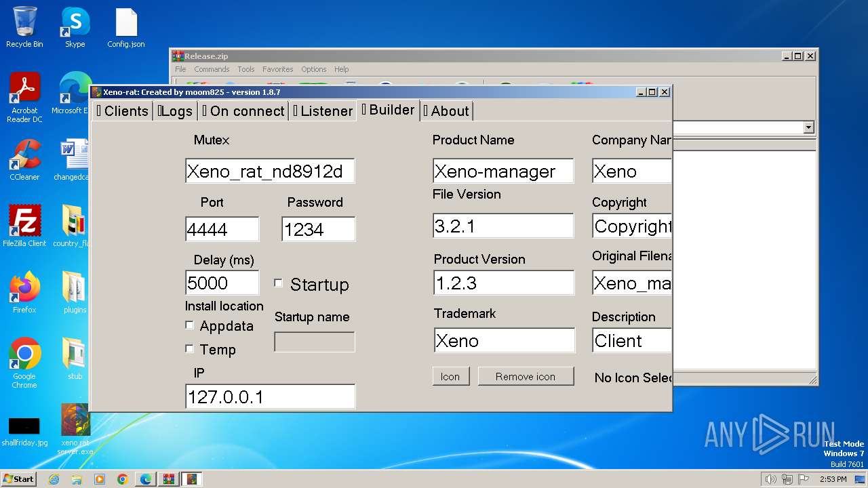Open the WinRAR Options menu

tap(314, 69)
